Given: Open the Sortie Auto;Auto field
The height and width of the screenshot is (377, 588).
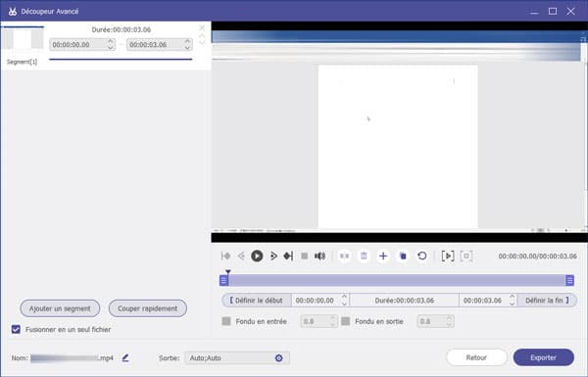Looking at the screenshot, I should click(237, 357).
